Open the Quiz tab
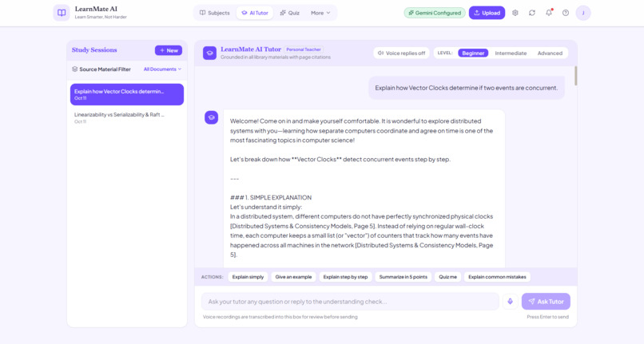Viewport: 644px width, 344px height. 289,13
